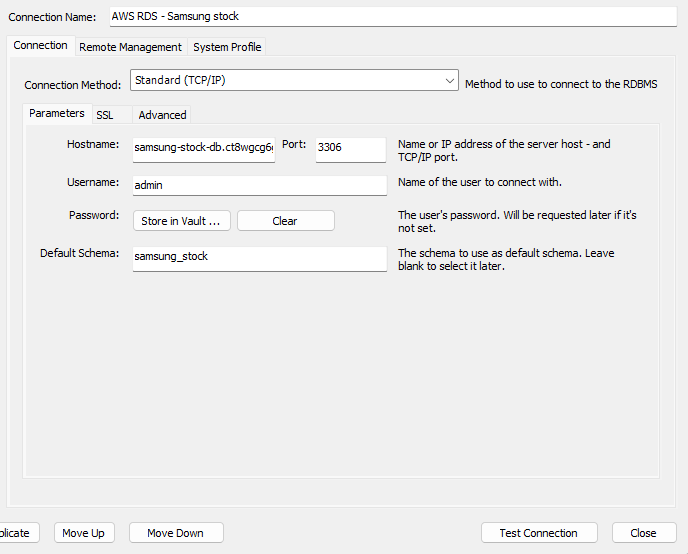The height and width of the screenshot is (554, 688).
Task: Click 'Name of the user to connect with.' text
Action: click(480, 182)
